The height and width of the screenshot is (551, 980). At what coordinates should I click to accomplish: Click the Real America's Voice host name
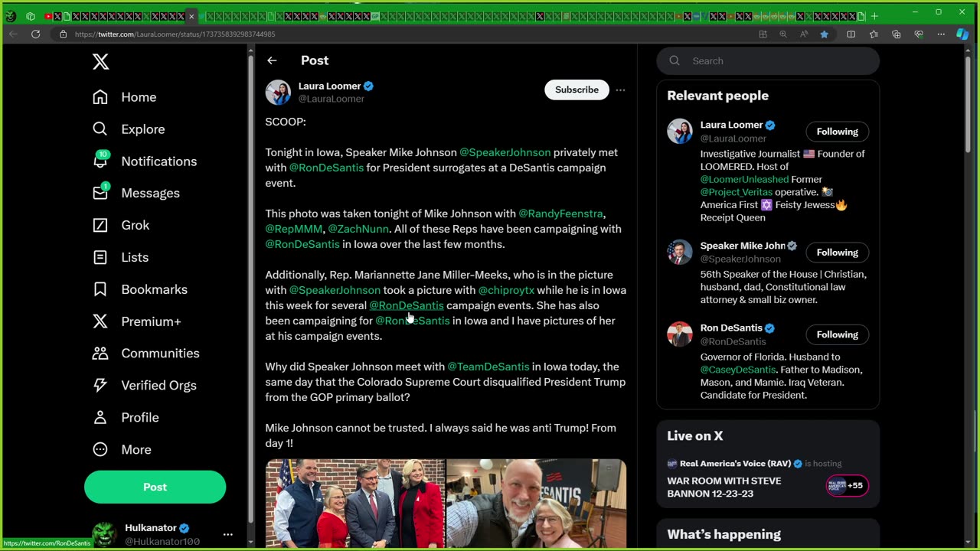[736, 464]
